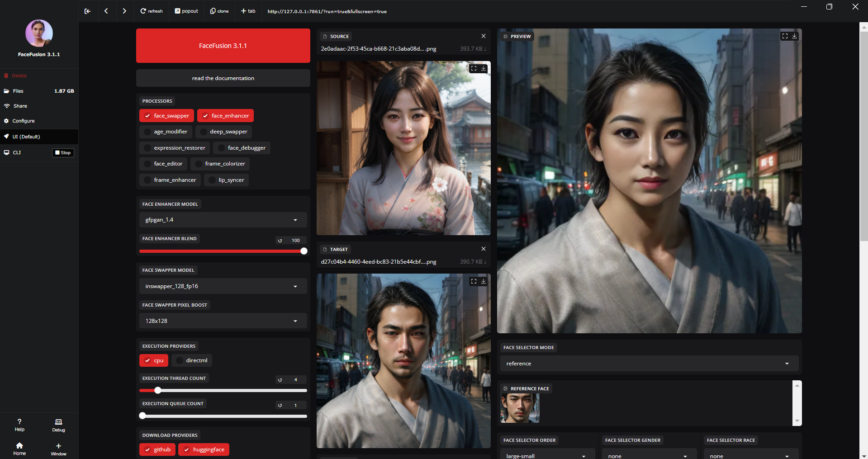This screenshot has height=459, width=868.
Task: Click the read the documentation link
Action: pos(223,78)
